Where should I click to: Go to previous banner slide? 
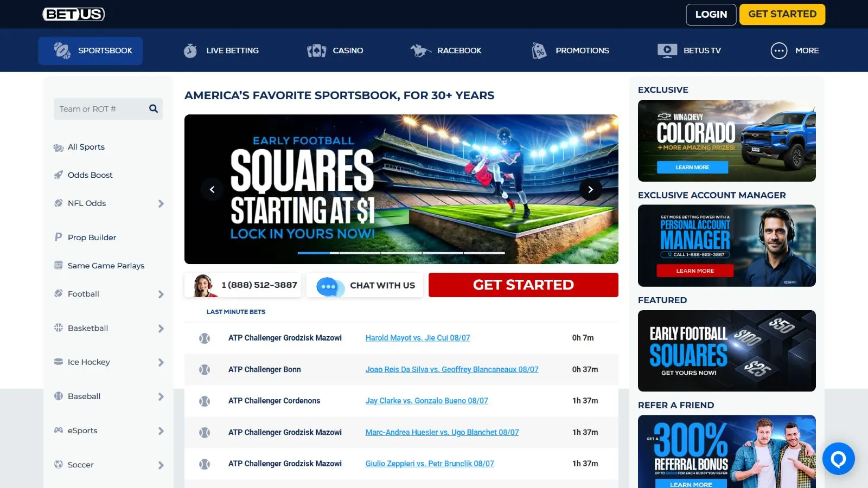[x=212, y=190]
